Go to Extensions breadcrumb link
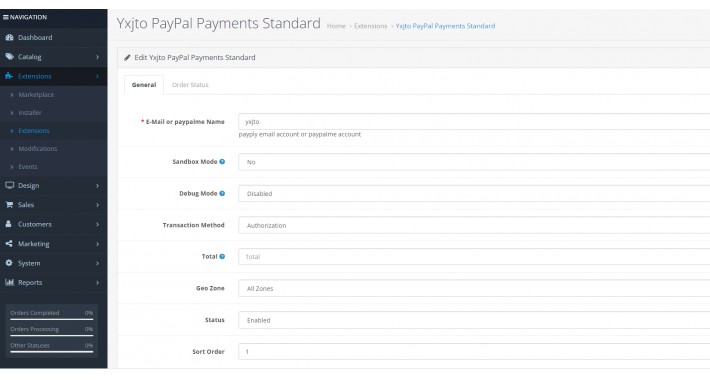Screen dimensions: 710x380 370,26
